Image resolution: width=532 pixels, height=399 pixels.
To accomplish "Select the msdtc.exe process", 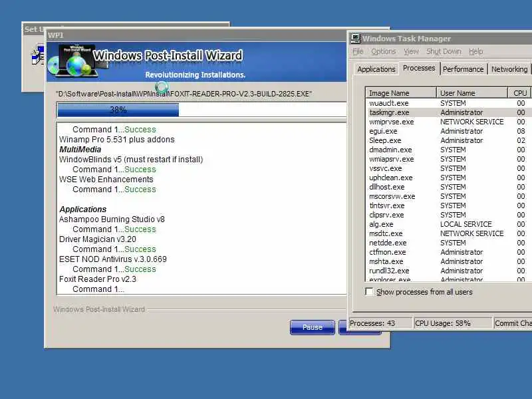I will click(x=448, y=234).
